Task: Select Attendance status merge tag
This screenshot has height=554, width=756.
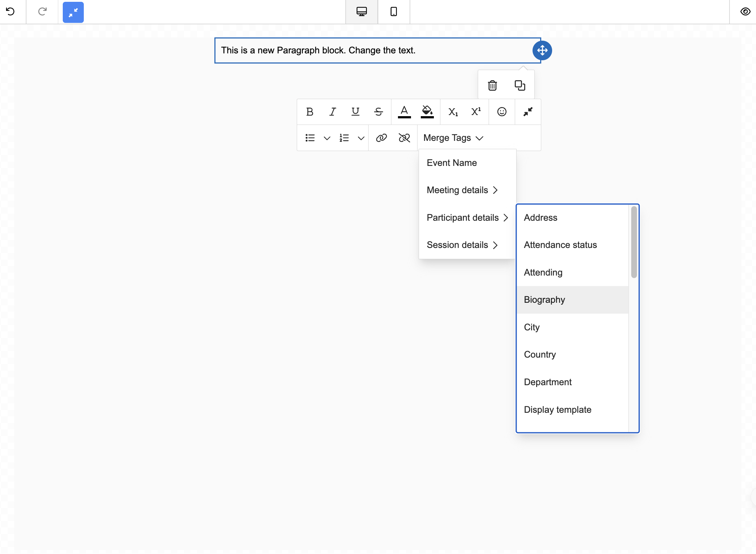Action: click(x=572, y=245)
